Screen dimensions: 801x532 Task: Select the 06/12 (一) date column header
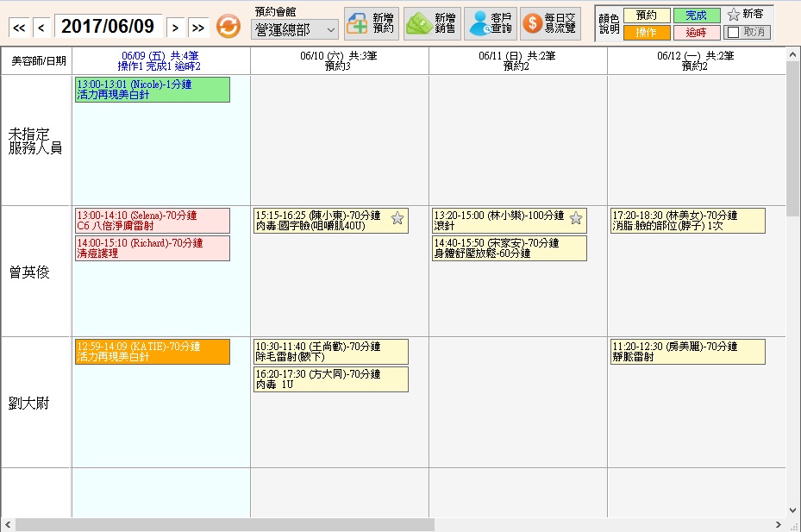click(696, 60)
